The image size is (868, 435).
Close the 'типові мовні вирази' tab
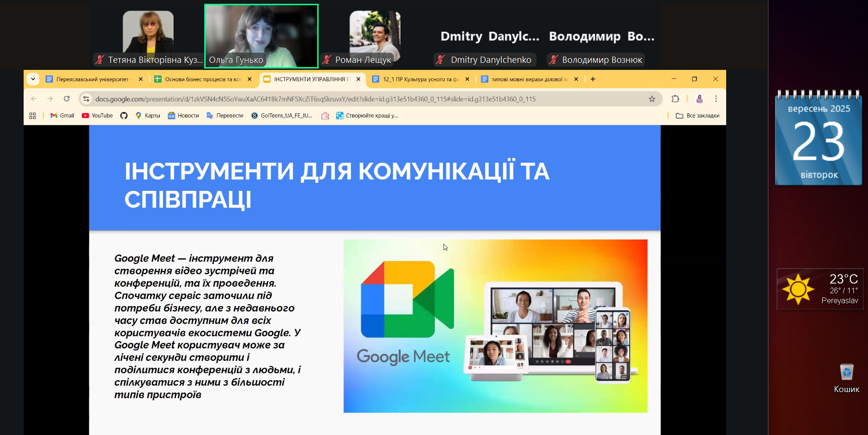[576, 79]
